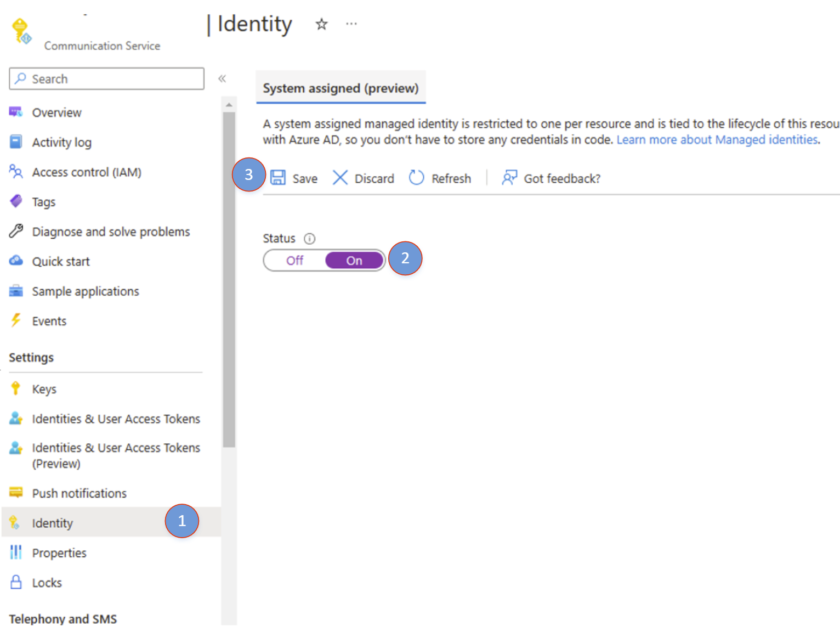Viewport: 840px width, 632px height.
Task: Open the Overview menu item
Action: click(x=57, y=112)
